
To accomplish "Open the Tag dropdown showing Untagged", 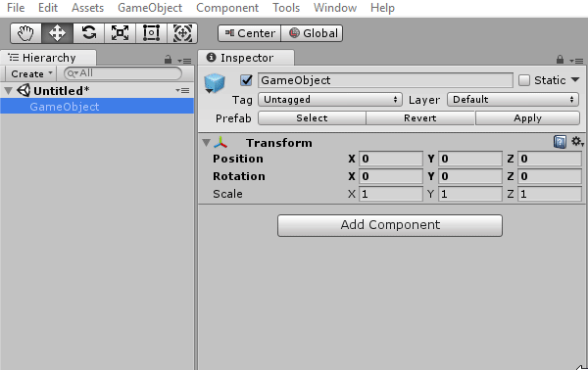I will click(330, 100).
